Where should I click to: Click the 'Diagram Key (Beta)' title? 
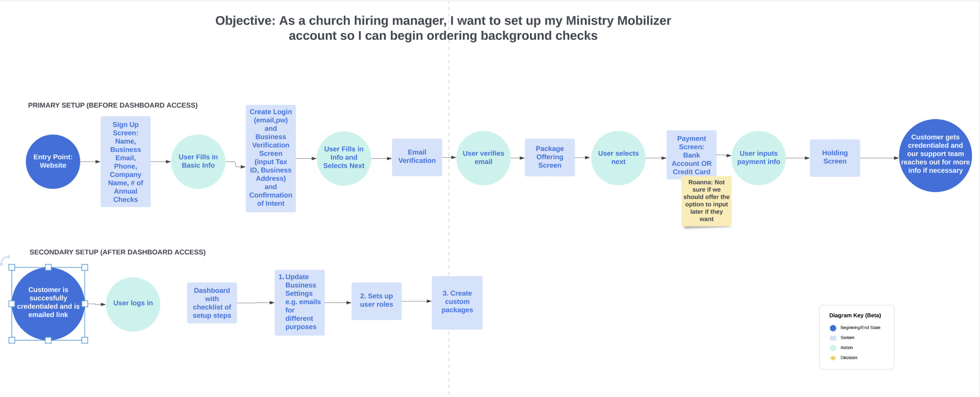[855, 315]
